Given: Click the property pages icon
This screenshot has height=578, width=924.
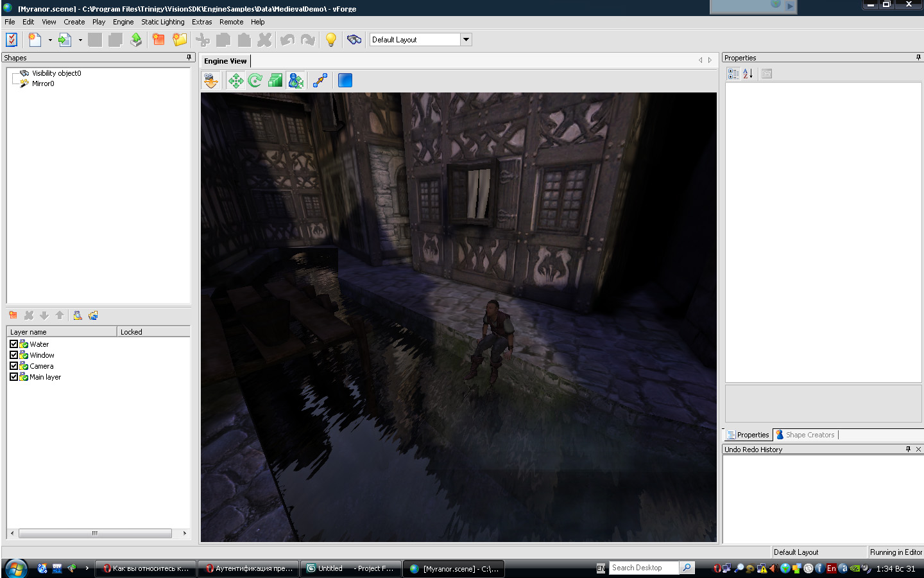Looking at the screenshot, I should (767, 74).
